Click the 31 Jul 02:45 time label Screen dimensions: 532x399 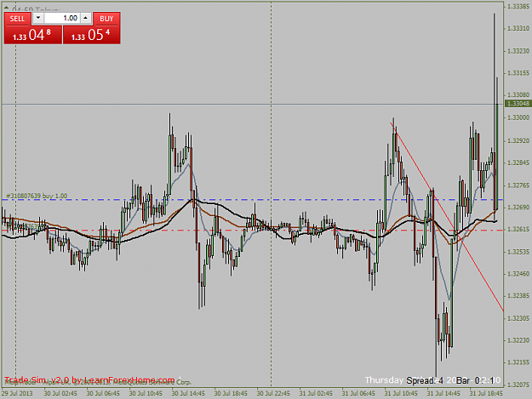[316, 393]
